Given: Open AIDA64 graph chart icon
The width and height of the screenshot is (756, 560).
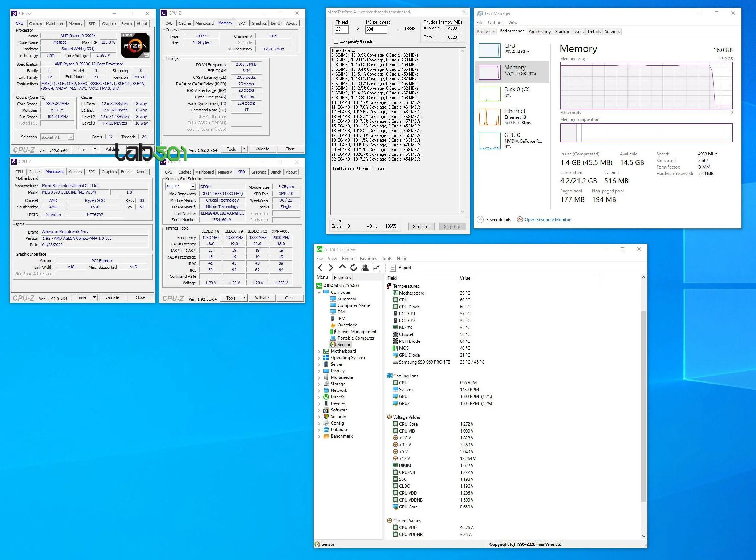Looking at the screenshot, I should (x=376, y=268).
